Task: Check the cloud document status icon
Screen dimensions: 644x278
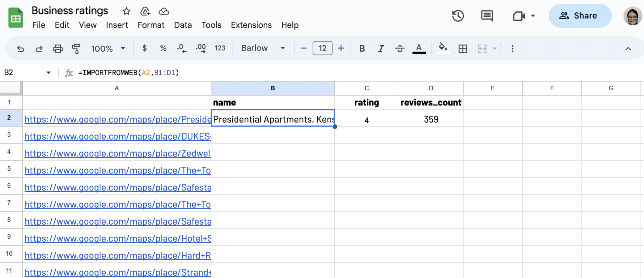Action: (x=164, y=11)
